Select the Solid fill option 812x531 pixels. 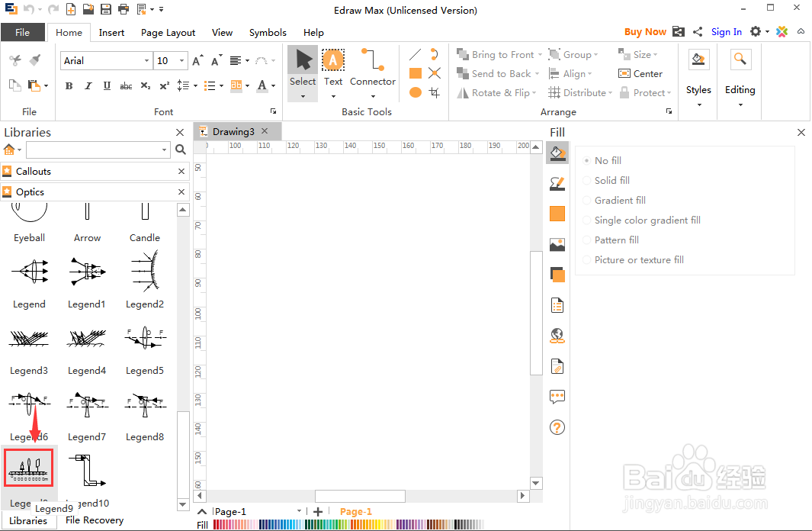coord(606,180)
